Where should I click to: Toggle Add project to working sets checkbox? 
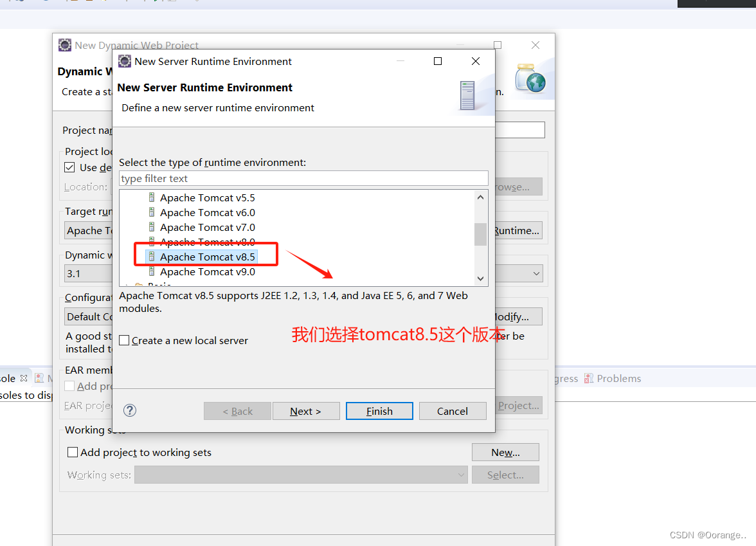click(72, 452)
